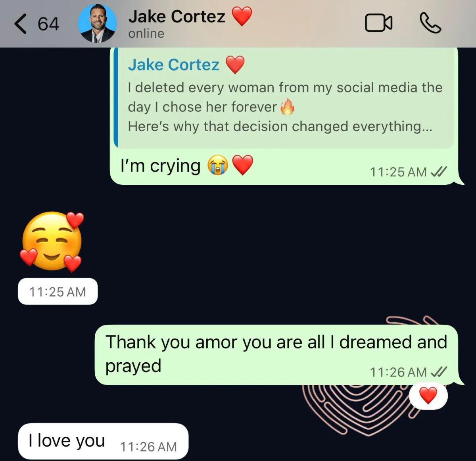The image size is (476, 461).
Task: Tap the crying face emoji in message
Action: (218, 165)
